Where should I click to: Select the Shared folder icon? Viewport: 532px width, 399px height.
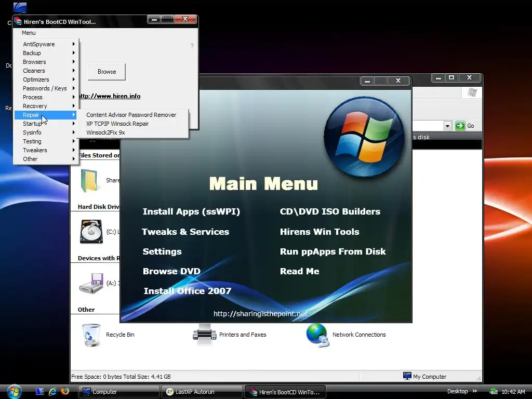(x=89, y=180)
